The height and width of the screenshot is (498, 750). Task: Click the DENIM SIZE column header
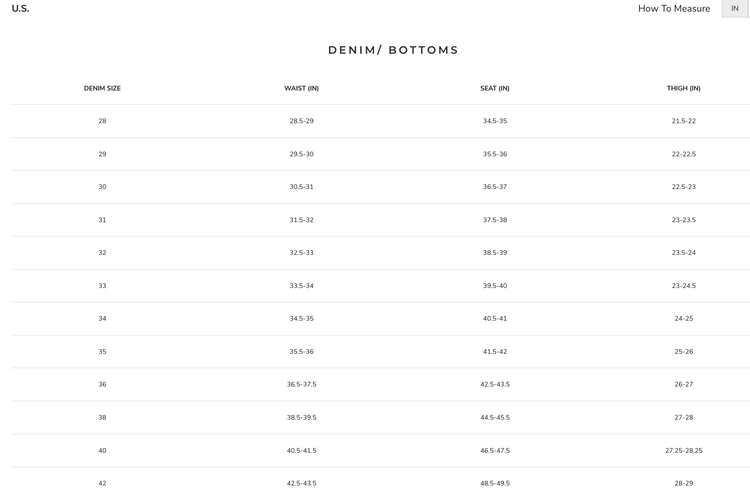pyautogui.click(x=102, y=88)
